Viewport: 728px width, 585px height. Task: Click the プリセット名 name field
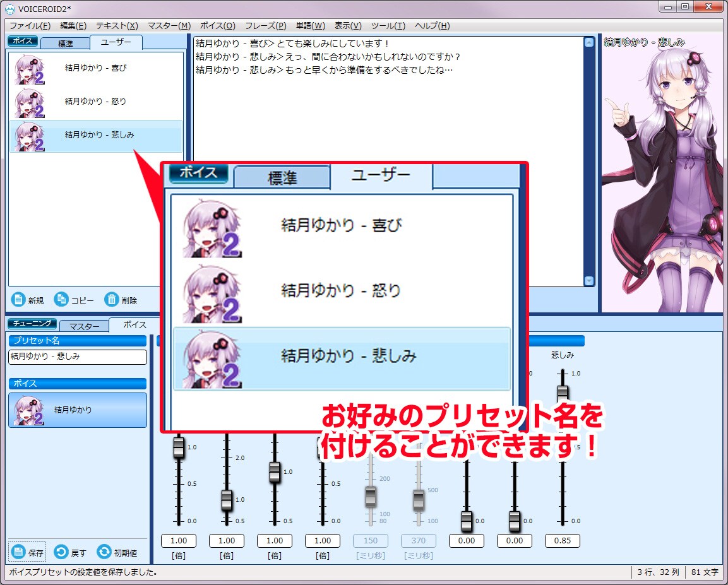[x=78, y=357]
